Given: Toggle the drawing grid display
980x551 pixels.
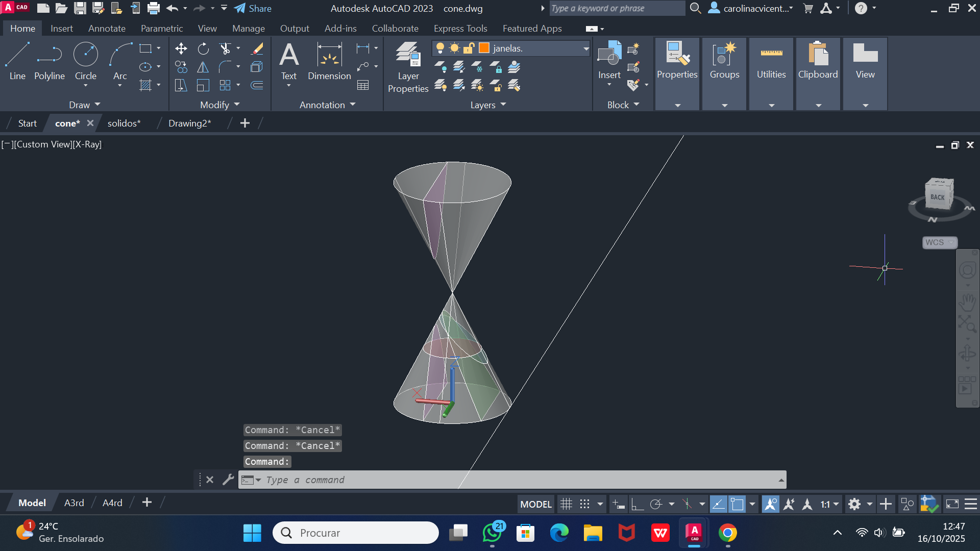Looking at the screenshot, I should coord(566,505).
